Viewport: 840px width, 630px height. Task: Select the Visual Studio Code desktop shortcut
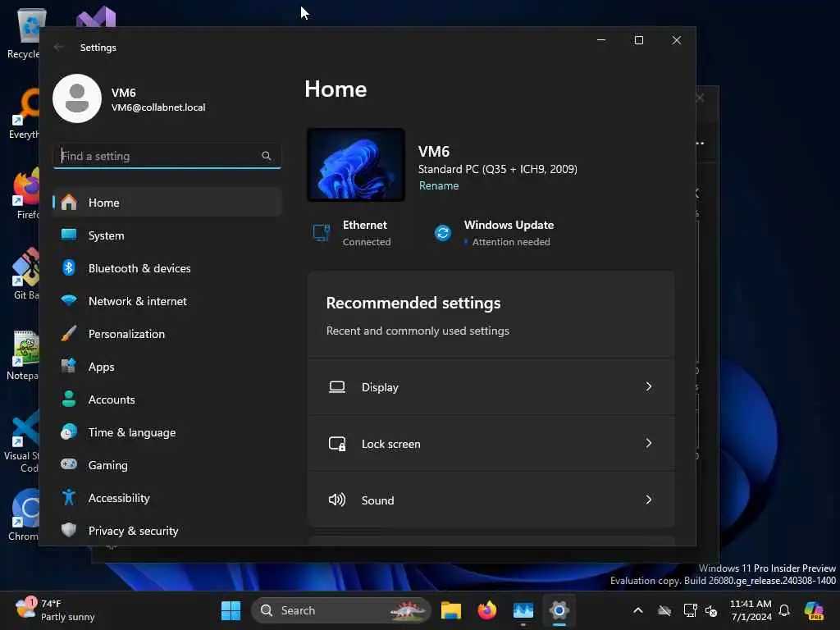point(22,441)
